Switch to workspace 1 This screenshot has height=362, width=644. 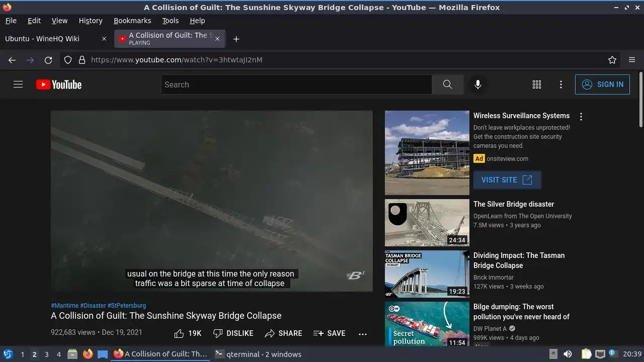click(22, 354)
